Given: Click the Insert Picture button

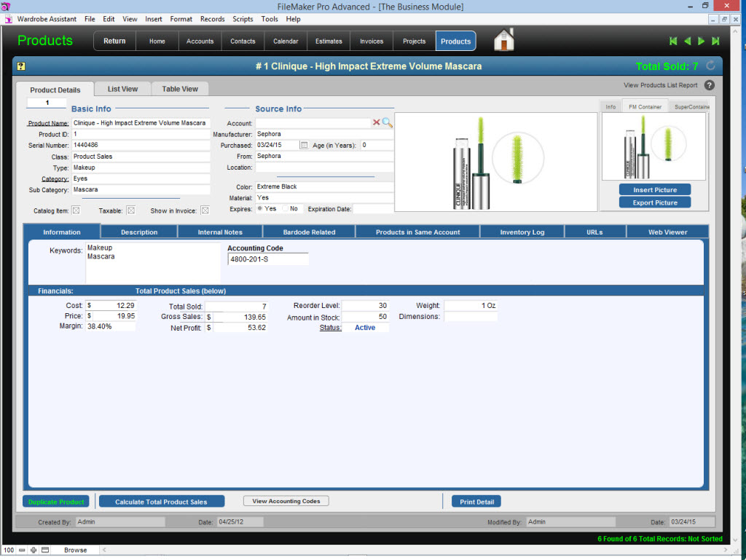Looking at the screenshot, I should coord(655,189).
